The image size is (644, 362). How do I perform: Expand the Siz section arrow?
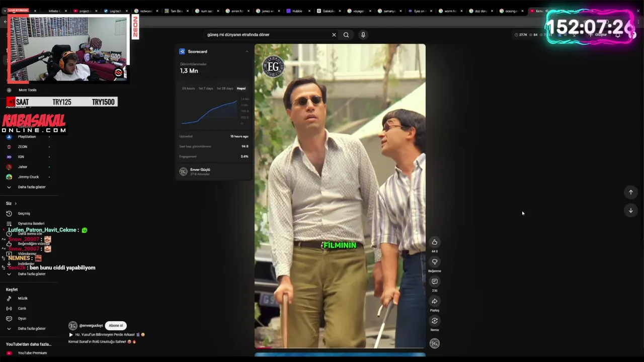point(16,203)
